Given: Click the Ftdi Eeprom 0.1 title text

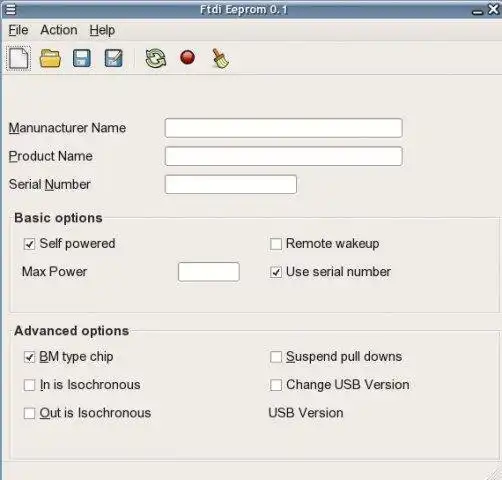Looking at the screenshot, I should (244, 9).
